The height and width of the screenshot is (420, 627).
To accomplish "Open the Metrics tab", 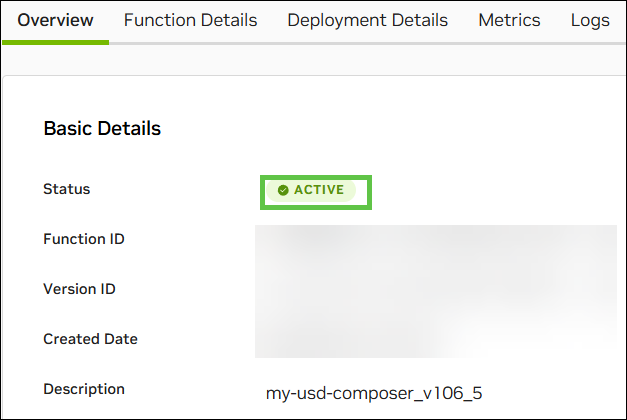I will pos(509,20).
